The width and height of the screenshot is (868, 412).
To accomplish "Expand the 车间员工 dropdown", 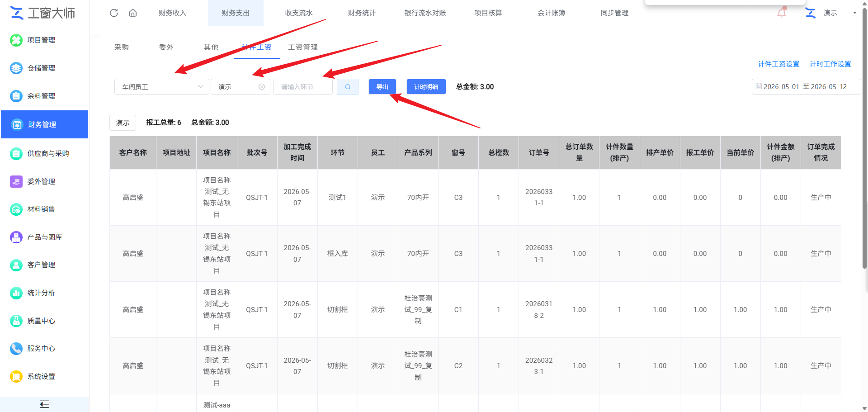I will [161, 87].
